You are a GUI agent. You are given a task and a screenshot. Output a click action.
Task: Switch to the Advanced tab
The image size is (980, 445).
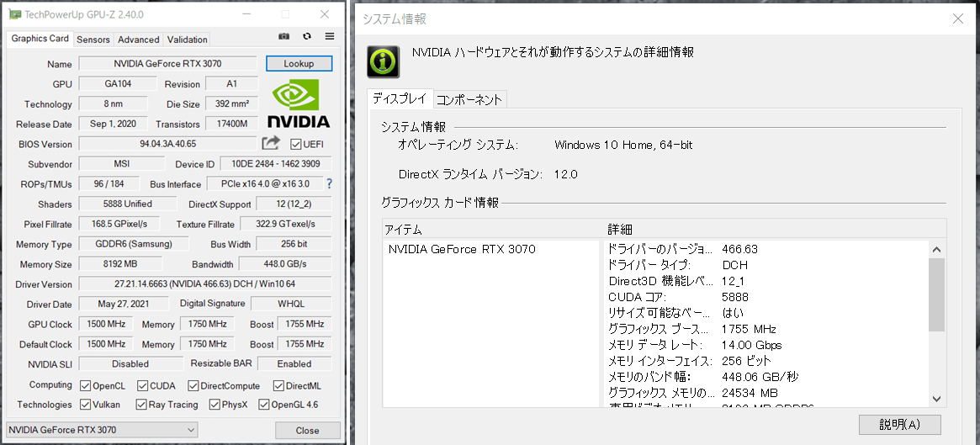138,40
